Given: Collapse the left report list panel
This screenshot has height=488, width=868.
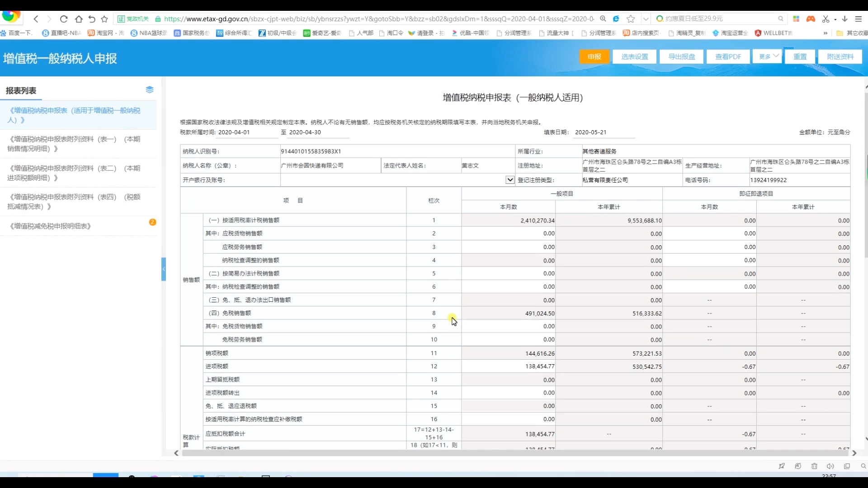Looking at the screenshot, I should click(164, 269).
